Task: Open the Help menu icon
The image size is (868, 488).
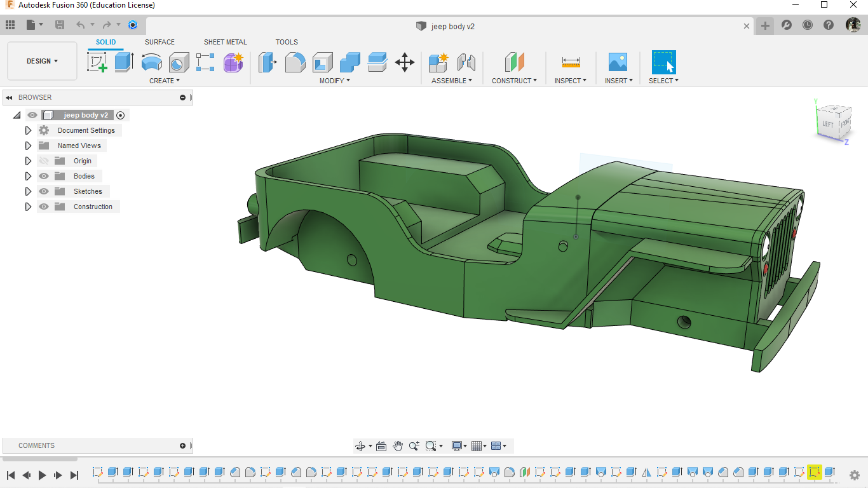Action: (x=829, y=25)
